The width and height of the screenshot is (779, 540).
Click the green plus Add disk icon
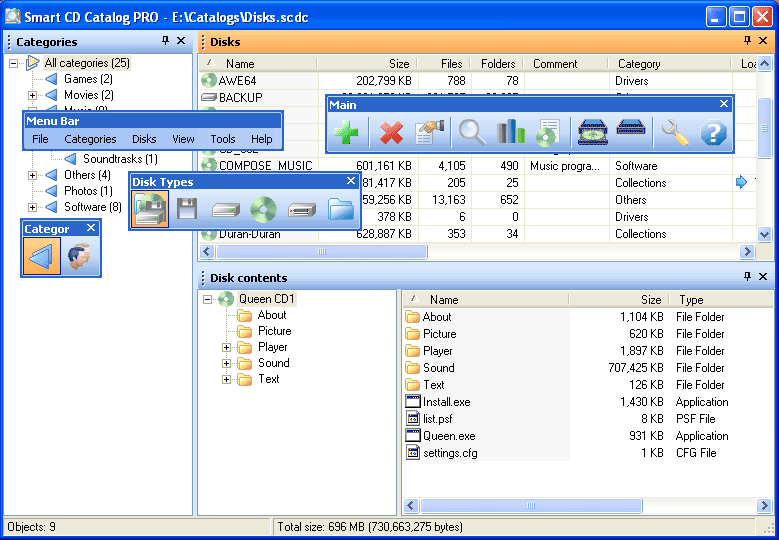346,132
